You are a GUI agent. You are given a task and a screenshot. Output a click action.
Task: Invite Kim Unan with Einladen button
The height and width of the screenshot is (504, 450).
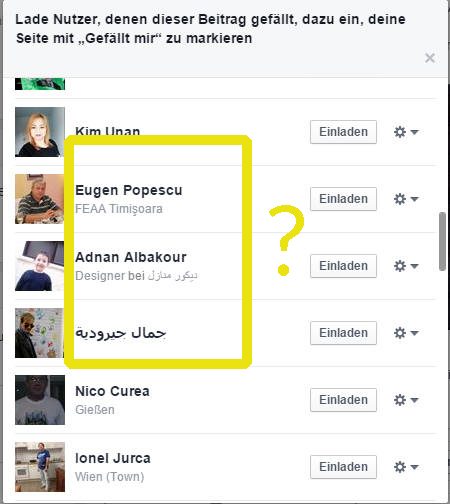pyautogui.click(x=343, y=132)
